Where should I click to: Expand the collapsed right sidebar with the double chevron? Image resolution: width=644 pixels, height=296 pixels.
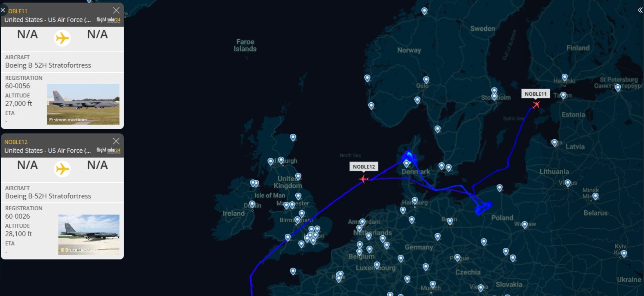[640, 10]
